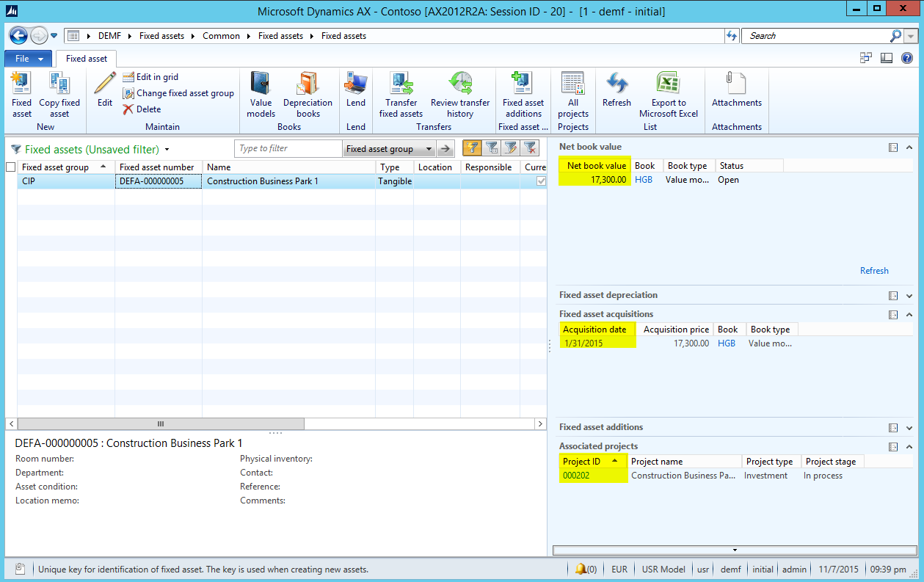The image size is (924, 582).
Task: Tick the select-all checkbox in grid header
Action: click(x=10, y=167)
